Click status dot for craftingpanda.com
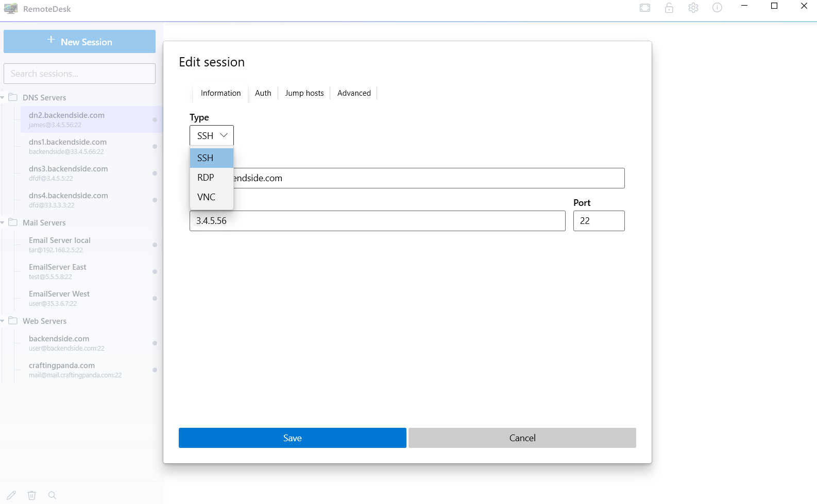This screenshot has height=504, width=817. point(155,370)
